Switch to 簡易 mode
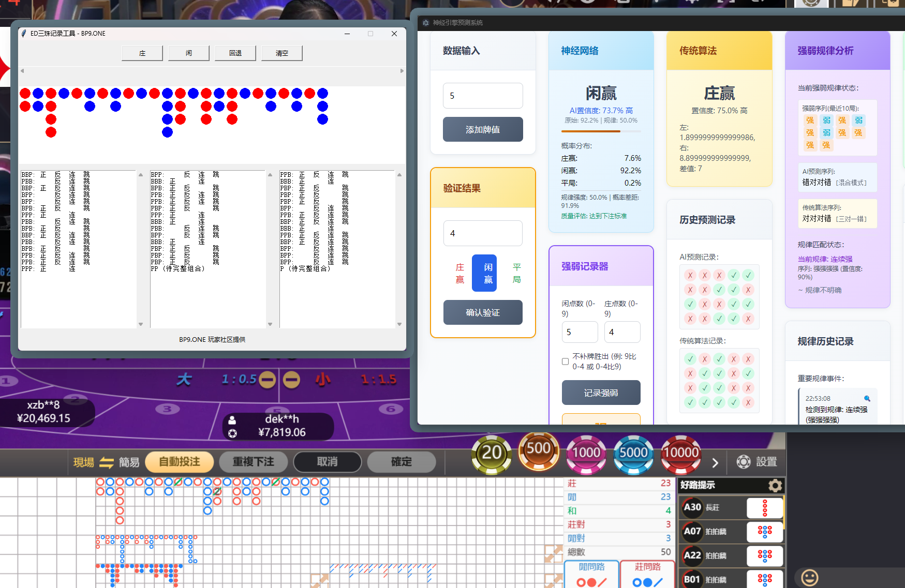 click(129, 462)
